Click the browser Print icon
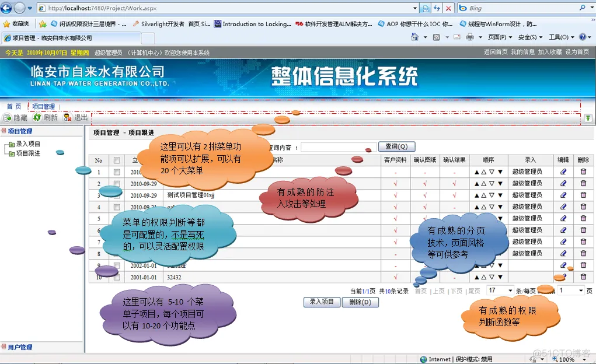Viewport: 596px width, 364px height. (x=470, y=37)
